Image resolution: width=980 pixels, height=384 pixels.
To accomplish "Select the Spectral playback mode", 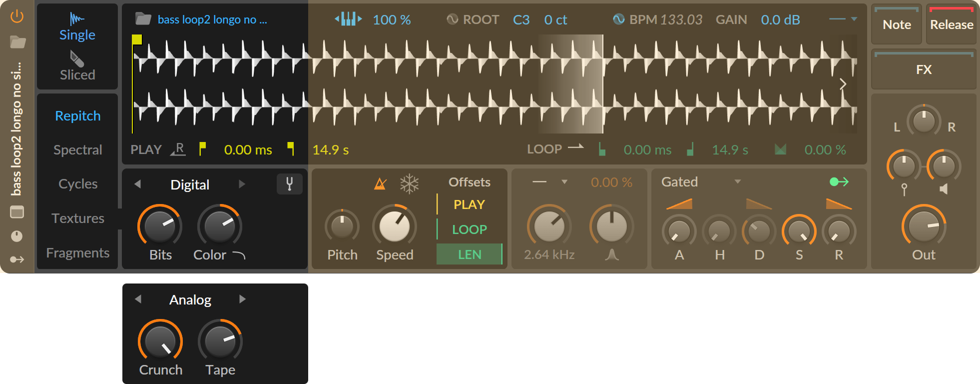I will pos(78,150).
